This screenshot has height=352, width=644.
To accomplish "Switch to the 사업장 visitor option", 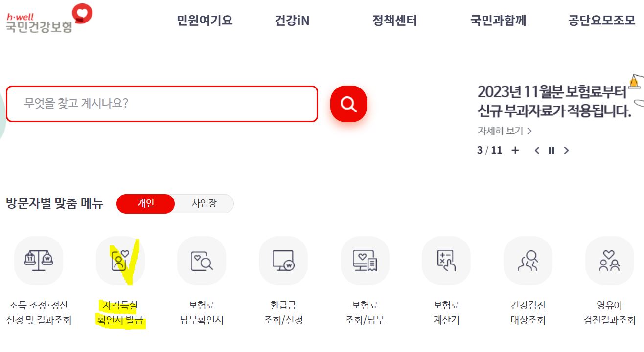I will tap(205, 203).
